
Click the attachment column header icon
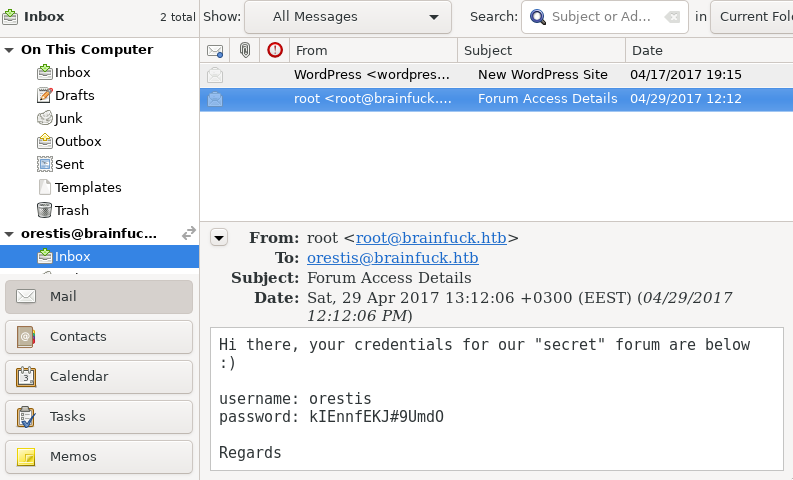coord(245,50)
